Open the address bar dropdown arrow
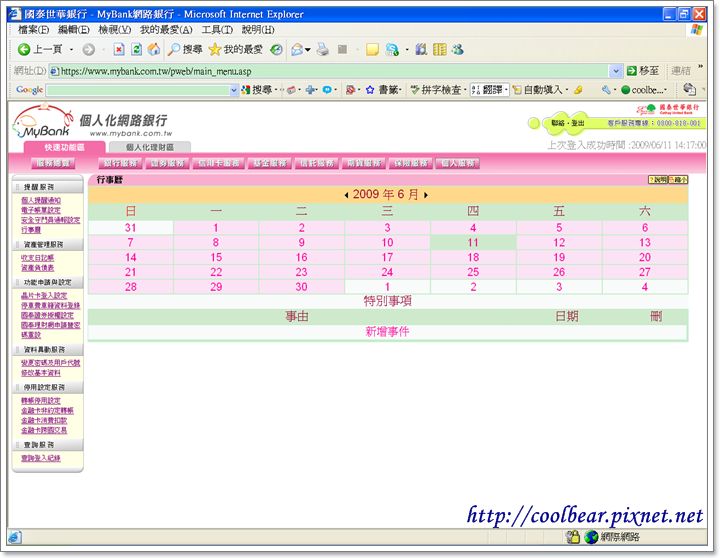 615,71
